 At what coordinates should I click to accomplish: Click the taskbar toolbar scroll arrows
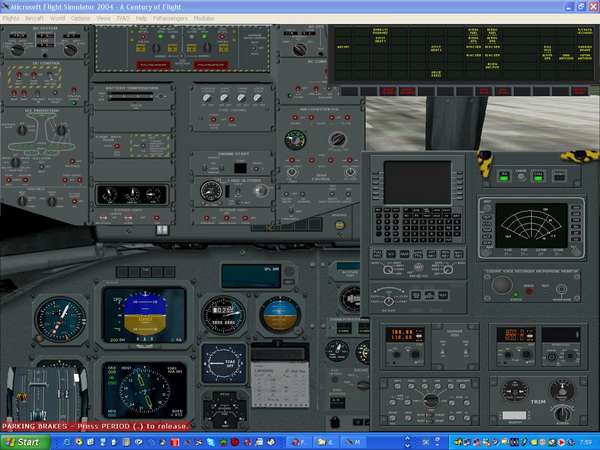tap(407, 442)
